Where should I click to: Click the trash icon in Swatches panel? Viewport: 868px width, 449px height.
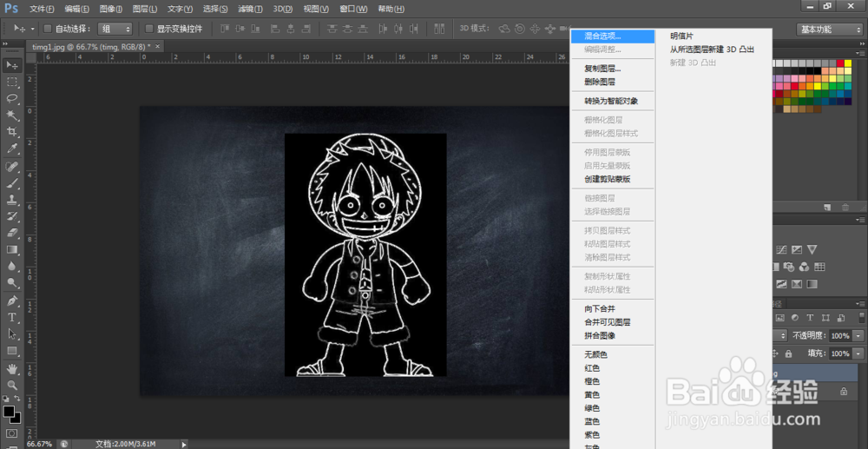coord(845,207)
